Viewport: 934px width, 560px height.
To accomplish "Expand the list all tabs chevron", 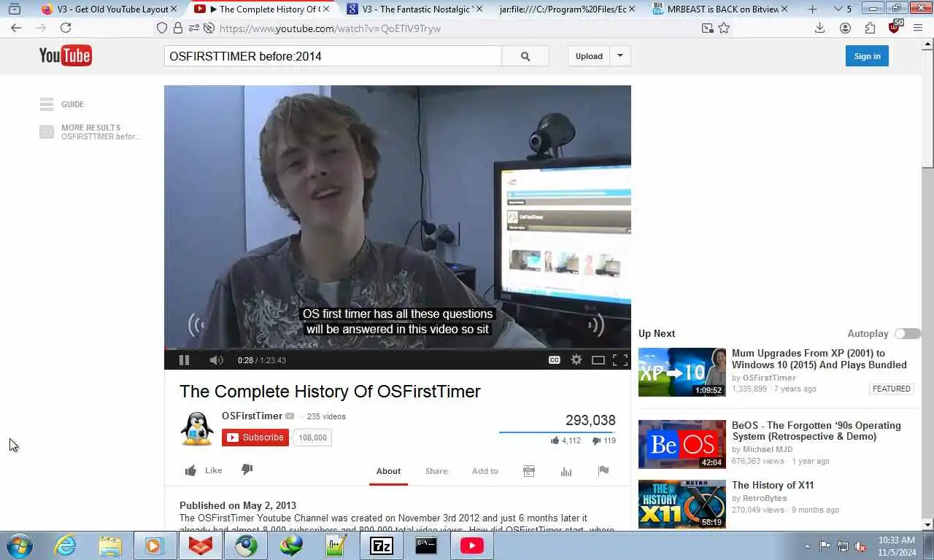I will 838,9.
